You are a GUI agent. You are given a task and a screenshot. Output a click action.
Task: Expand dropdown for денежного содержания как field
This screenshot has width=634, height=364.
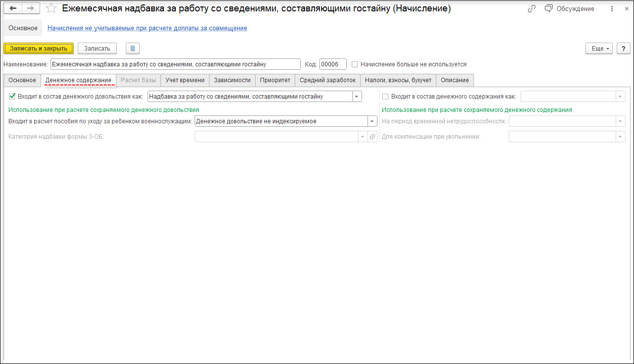tap(621, 97)
